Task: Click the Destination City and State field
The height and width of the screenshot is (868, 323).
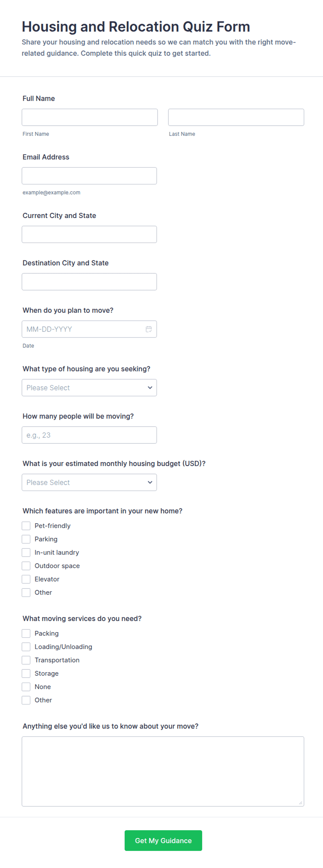Action: (89, 282)
